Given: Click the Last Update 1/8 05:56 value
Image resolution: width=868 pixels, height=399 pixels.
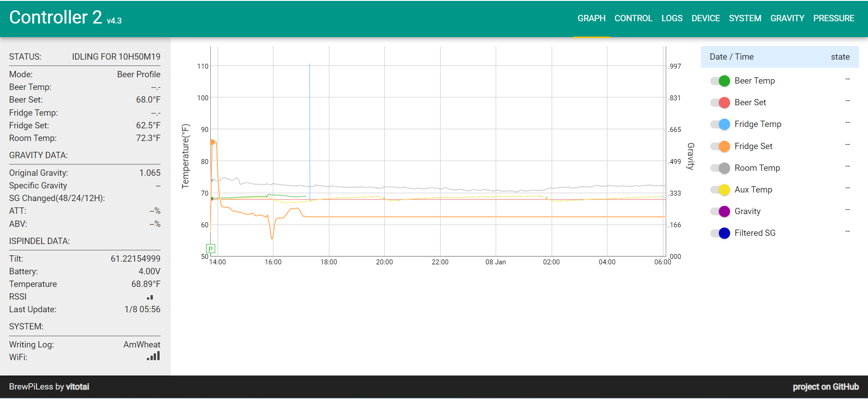Looking at the screenshot, I should (142, 310).
